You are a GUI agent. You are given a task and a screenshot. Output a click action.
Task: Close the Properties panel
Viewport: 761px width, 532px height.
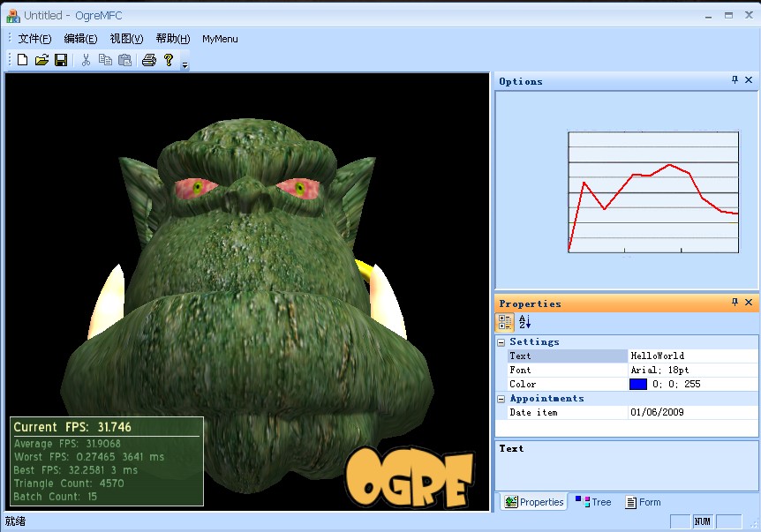pyautogui.click(x=749, y=303)
